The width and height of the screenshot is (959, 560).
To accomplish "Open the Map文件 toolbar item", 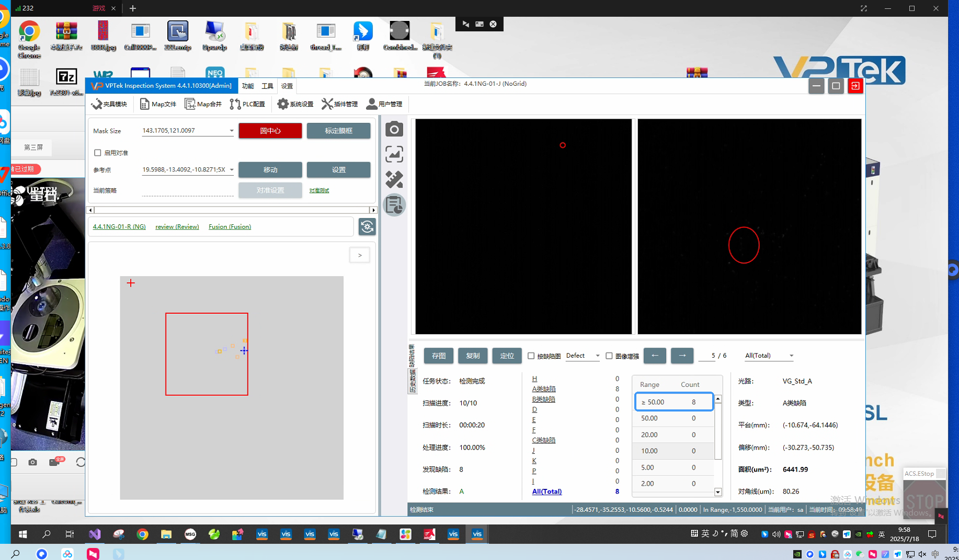I will [158, 104].
